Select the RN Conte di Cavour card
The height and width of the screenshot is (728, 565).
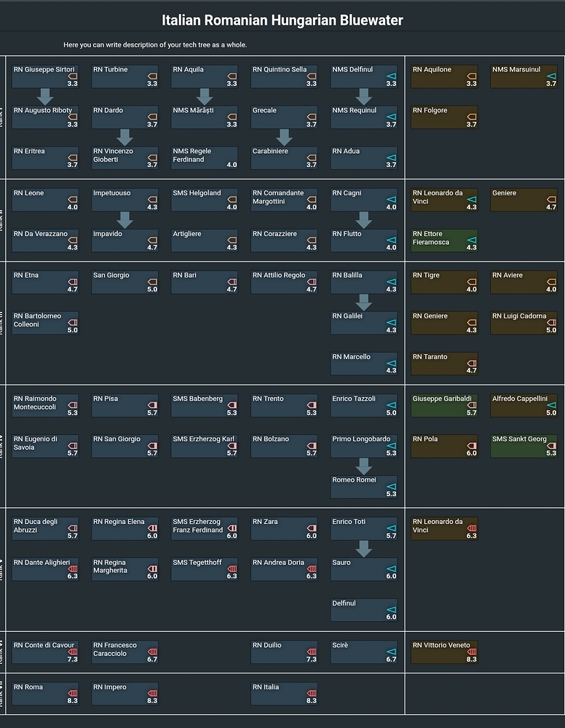45,652
